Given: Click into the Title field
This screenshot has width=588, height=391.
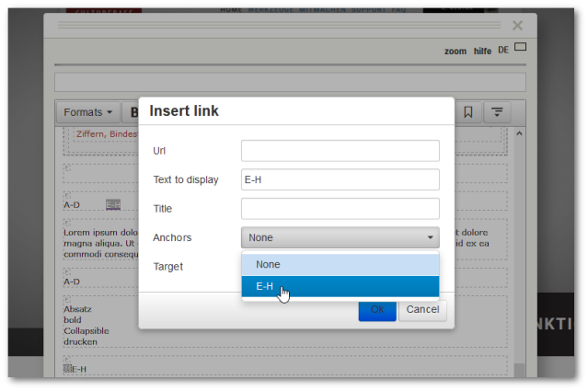Looking at the screenshot, I should pos(340,209).
